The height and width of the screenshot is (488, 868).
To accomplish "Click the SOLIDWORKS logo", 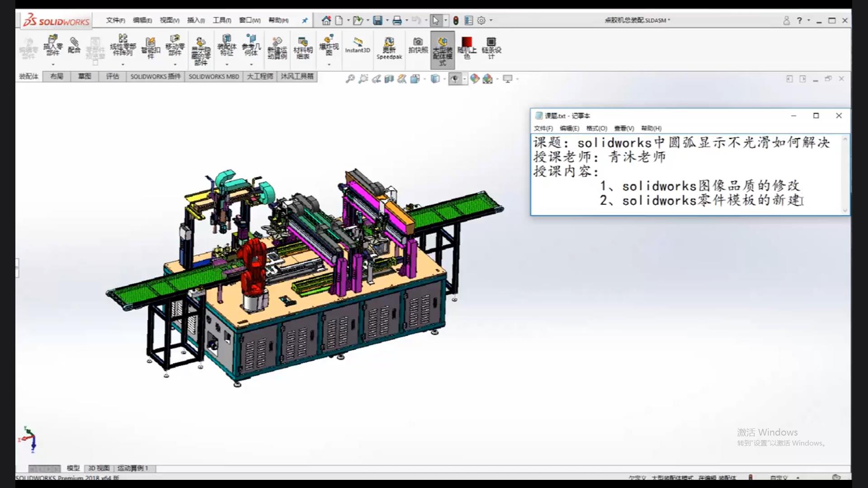I will pos(56,20).
